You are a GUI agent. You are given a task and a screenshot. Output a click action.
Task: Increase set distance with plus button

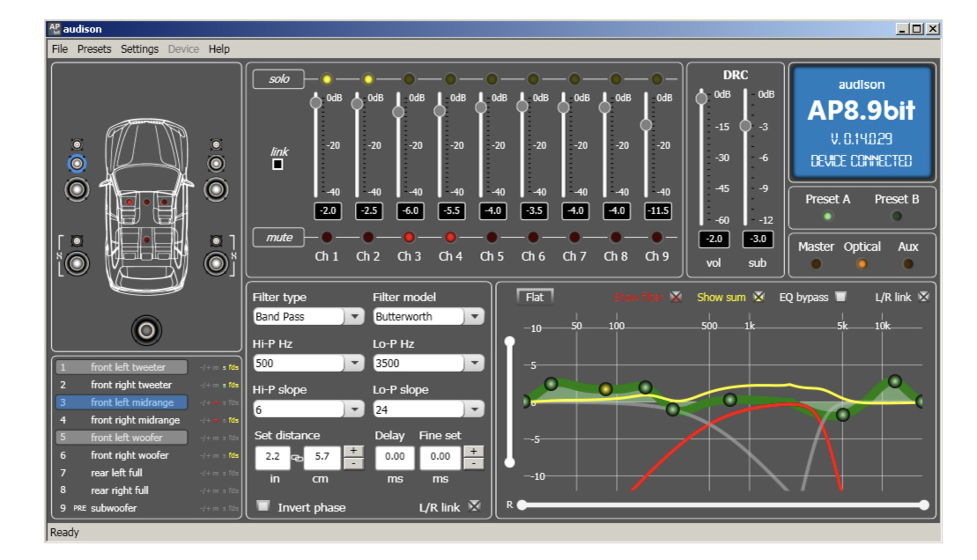[353, 451]
